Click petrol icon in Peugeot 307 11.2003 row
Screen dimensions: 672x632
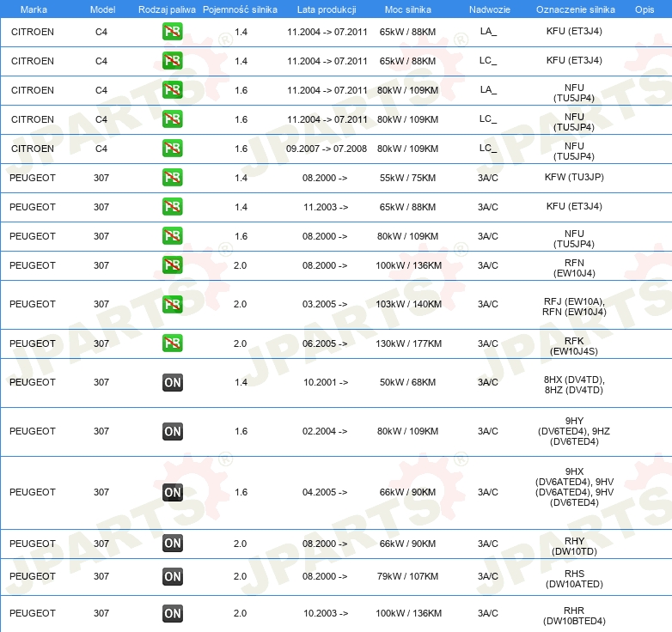coord(172,206)
